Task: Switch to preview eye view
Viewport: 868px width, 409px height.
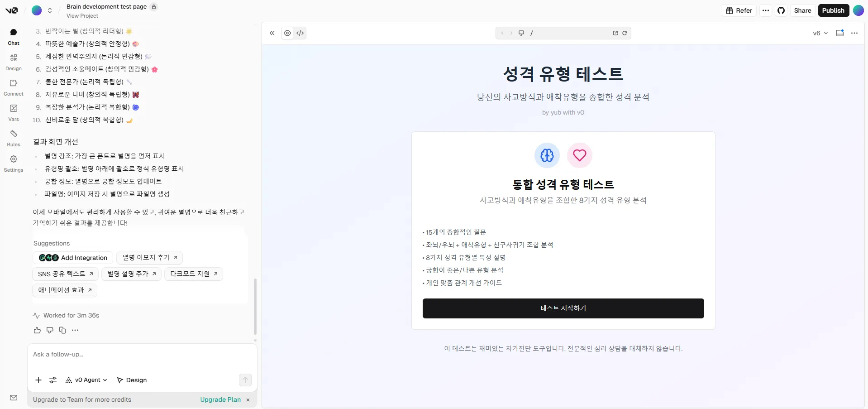Action: pyautogui.click(x=287, y=33)
